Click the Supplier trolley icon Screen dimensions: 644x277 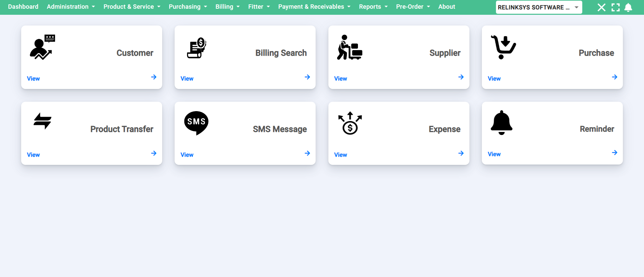click(350, 47)
